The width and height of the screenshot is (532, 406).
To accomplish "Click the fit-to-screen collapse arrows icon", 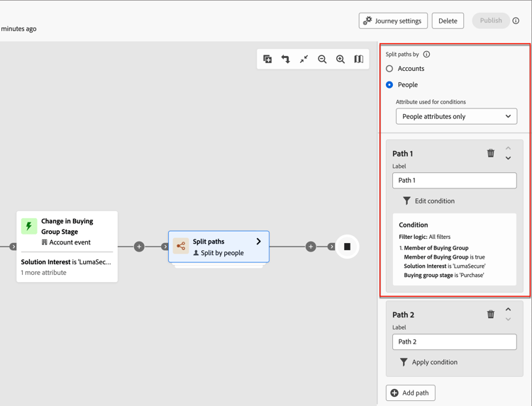I will tap(304, 59).
